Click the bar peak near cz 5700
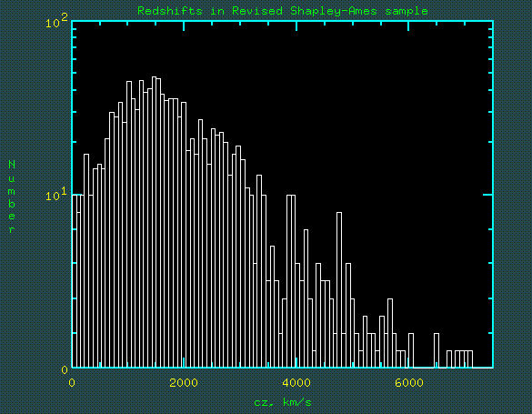 click(390, 333)
